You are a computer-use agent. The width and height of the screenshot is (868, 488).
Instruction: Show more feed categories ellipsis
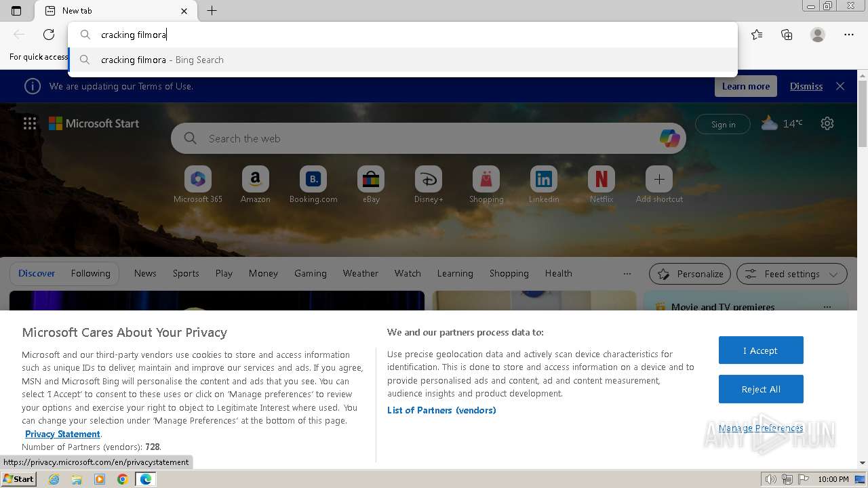click(x=627, y=274)
